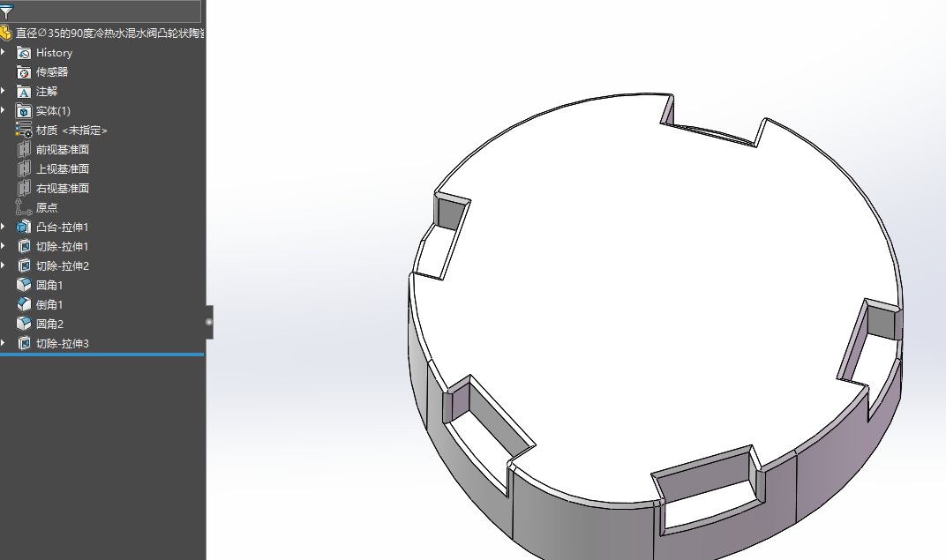Select the 切除-拉伸1 label
The height and width of the screenshot is (560, 946).
pyautogui.click(x=62, y=247)
